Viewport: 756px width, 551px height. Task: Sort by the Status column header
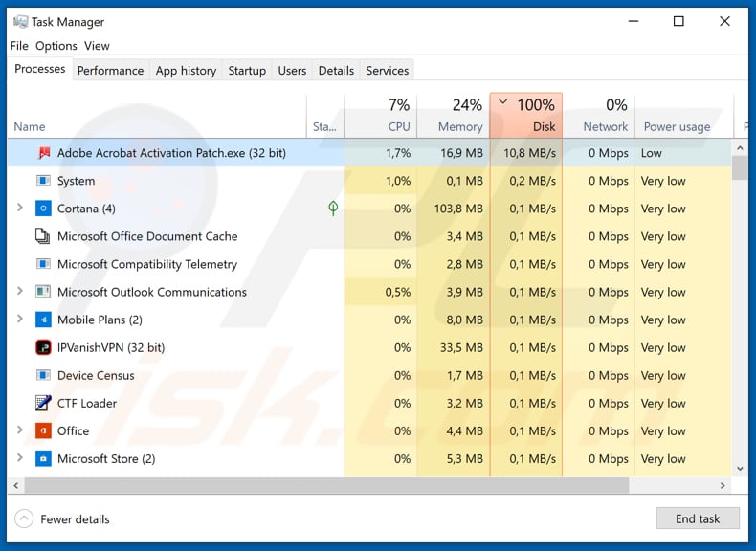(325, 115)
